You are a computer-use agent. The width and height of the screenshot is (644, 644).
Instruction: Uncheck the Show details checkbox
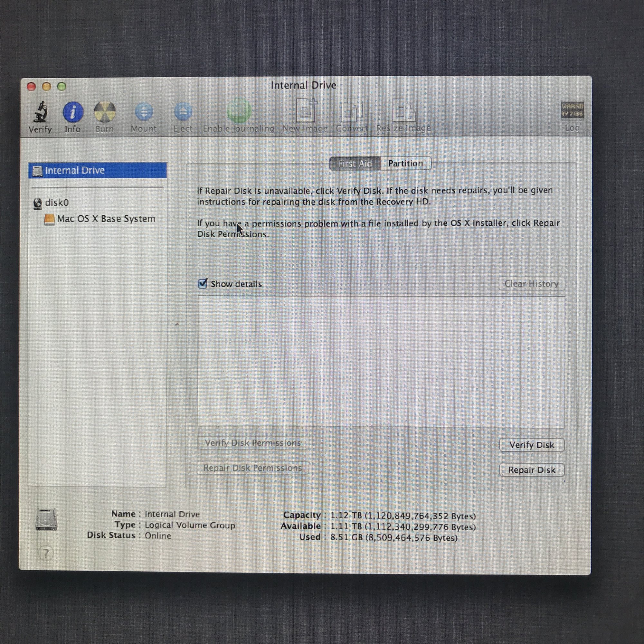(203, 284)
